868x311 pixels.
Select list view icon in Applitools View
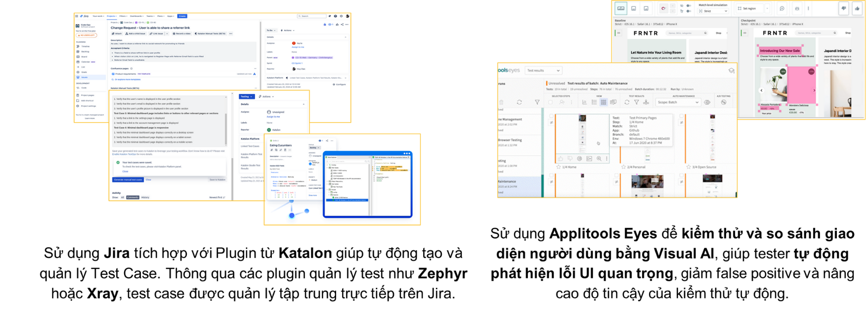[594, 102]
